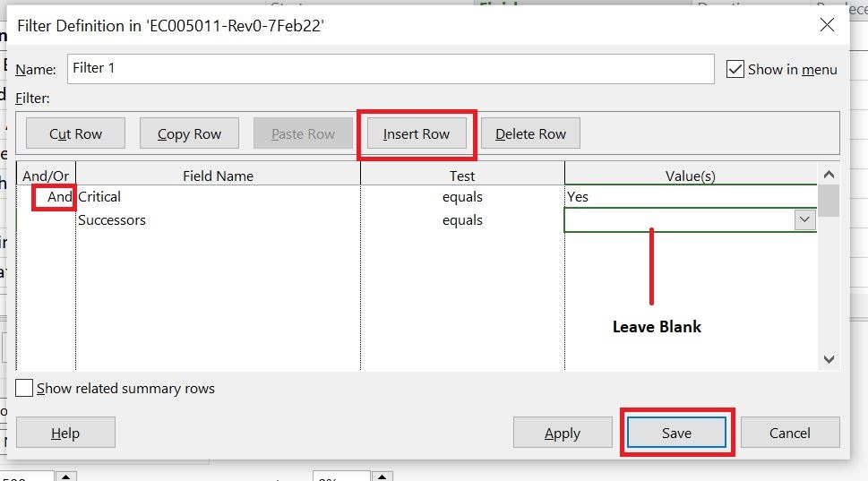Enable Show related summary rows
The height and width of the screenshot is (481, 868).
[x=24, y=388]
